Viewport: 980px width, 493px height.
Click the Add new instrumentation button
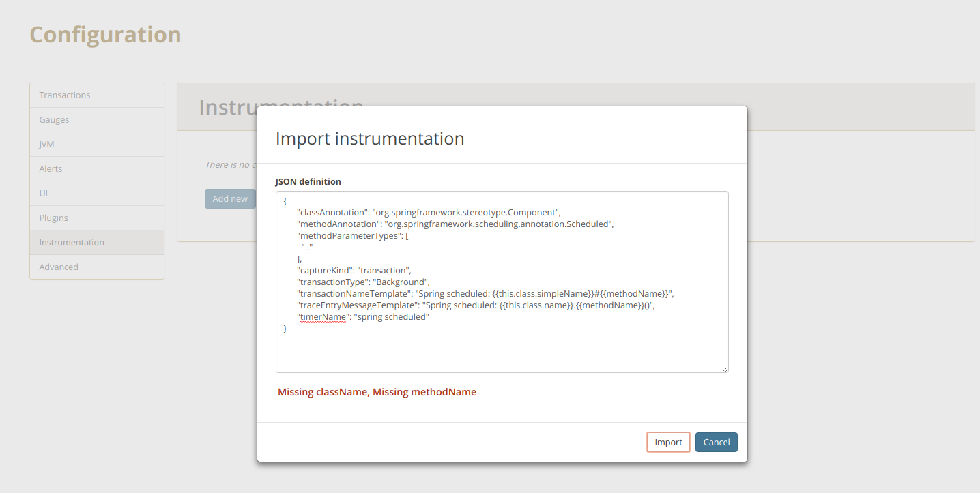click(229, 198)
